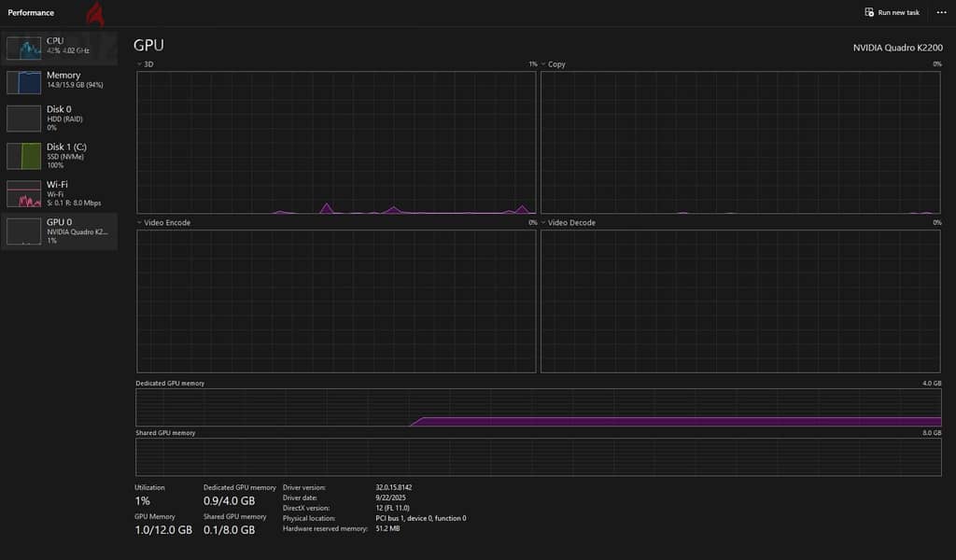Click hardware reserved memory 51.2 MB value

coord(387,529)
